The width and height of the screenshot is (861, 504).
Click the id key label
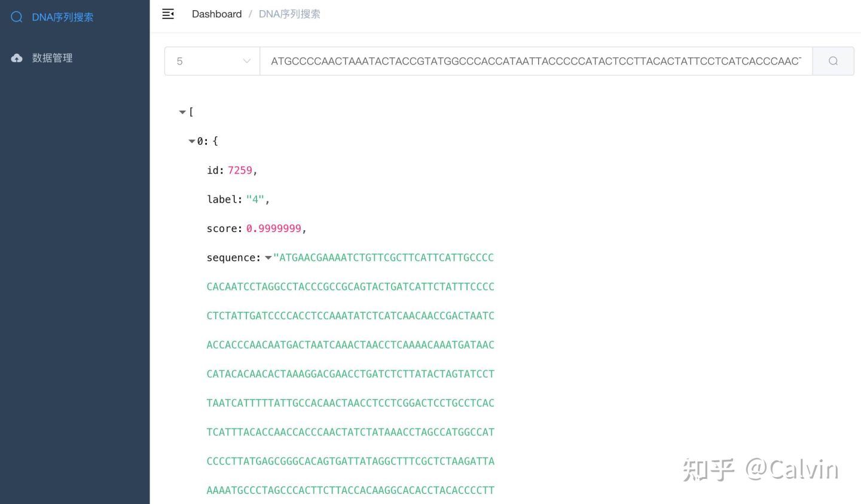[215, 170]
